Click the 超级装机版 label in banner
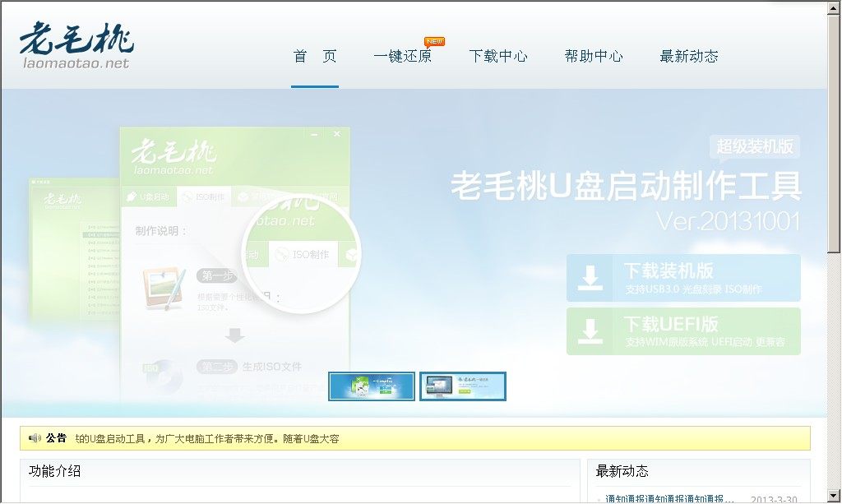 pyautogui.click(x=754, y=147)
